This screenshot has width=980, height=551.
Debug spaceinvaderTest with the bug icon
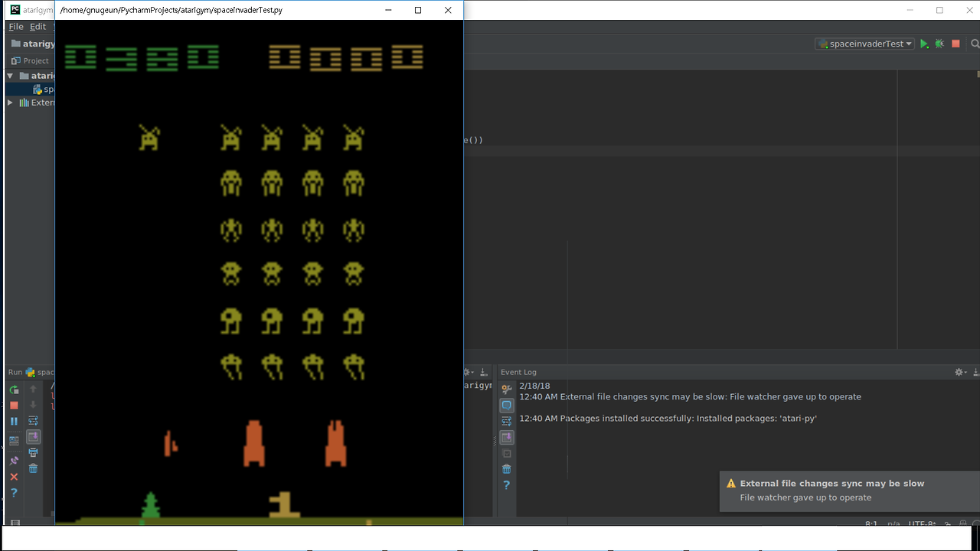click(939, 44)
